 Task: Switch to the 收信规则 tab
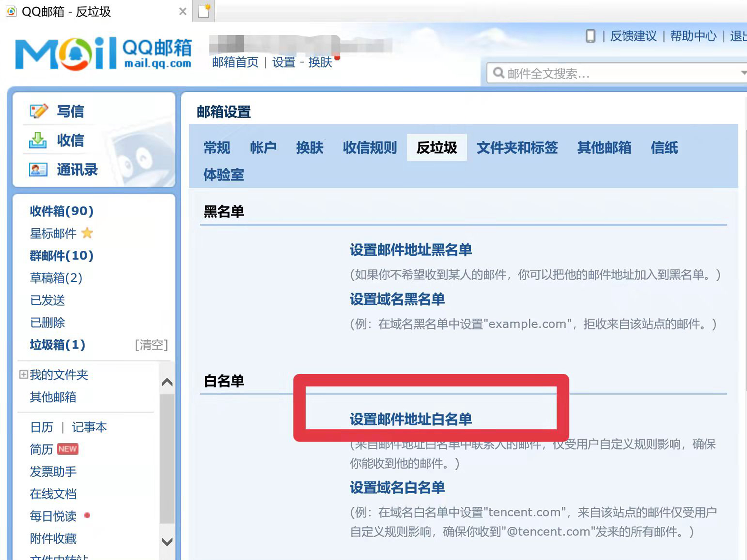370,148
